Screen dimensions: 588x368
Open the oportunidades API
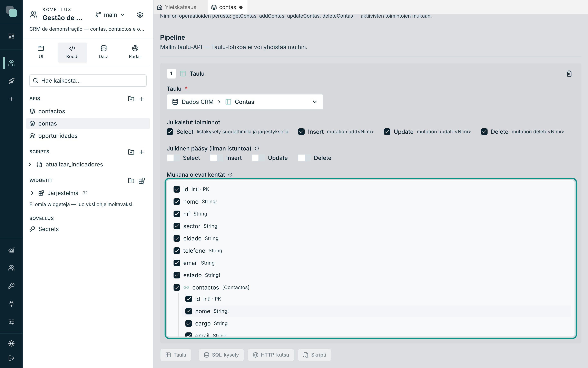point(88,136)
